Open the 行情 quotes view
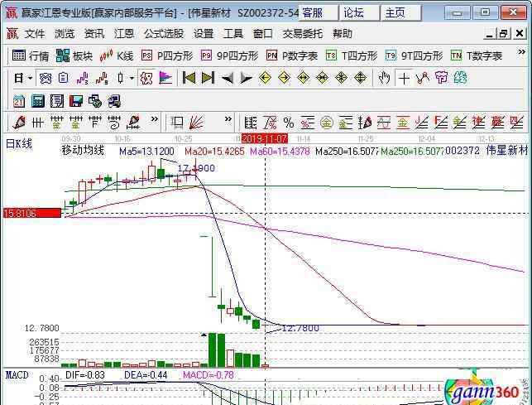Image resolution: width=532 pixels, height=405 pixels. [31, 55]
